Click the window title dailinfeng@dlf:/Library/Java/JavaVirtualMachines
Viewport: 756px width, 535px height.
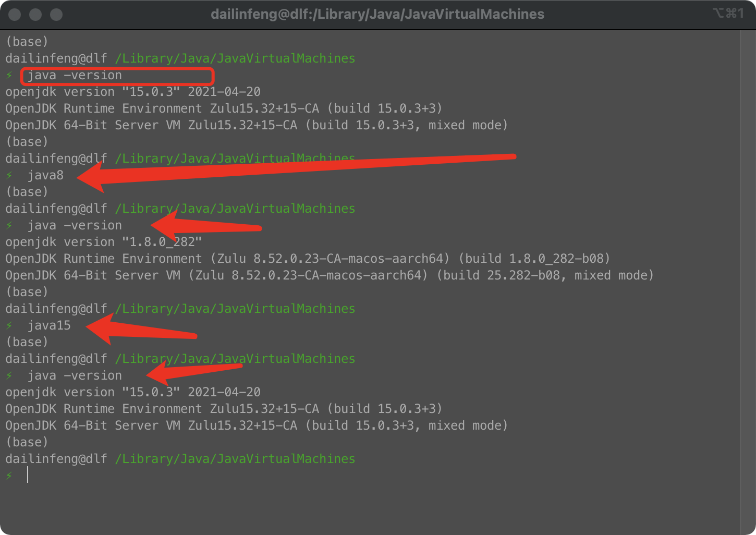coord(377,14)
